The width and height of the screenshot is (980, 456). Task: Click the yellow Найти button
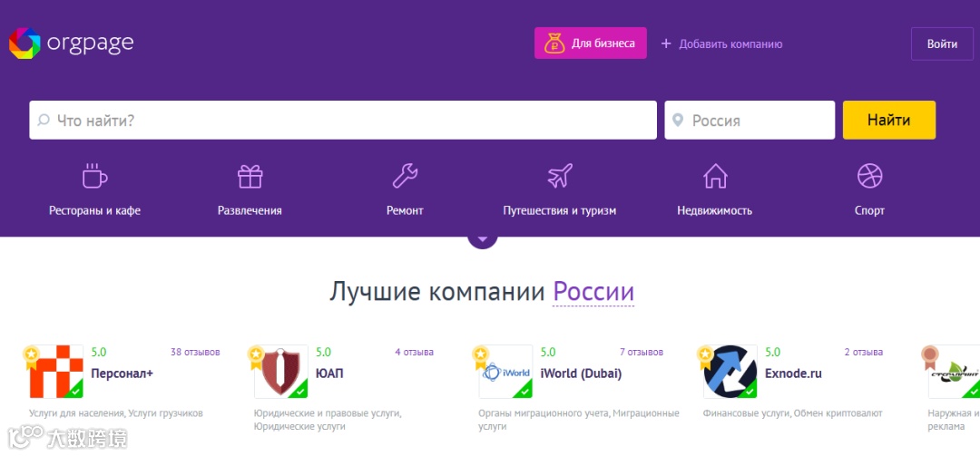tap(888, 120)
